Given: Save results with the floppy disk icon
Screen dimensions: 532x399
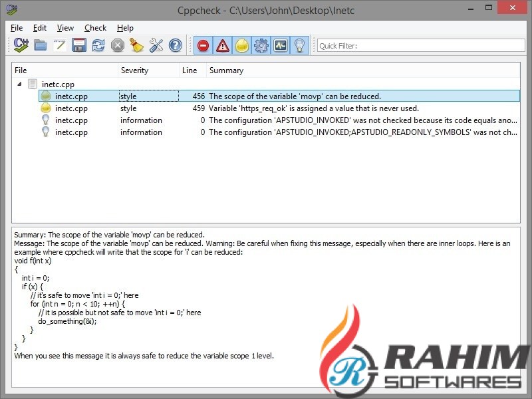Looking at the screenshot, I should 79,45.
